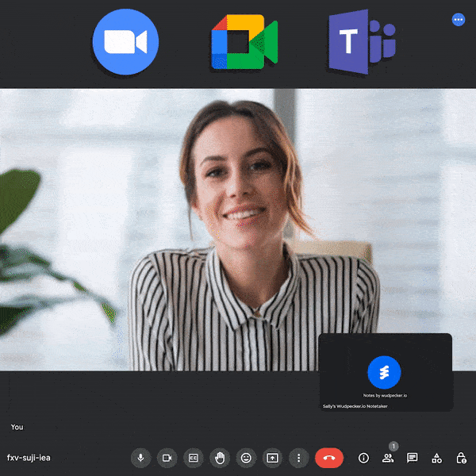This screenshot has width=476, height=476.
Task: Open the activities shapes icon
Action: point(436,458)
